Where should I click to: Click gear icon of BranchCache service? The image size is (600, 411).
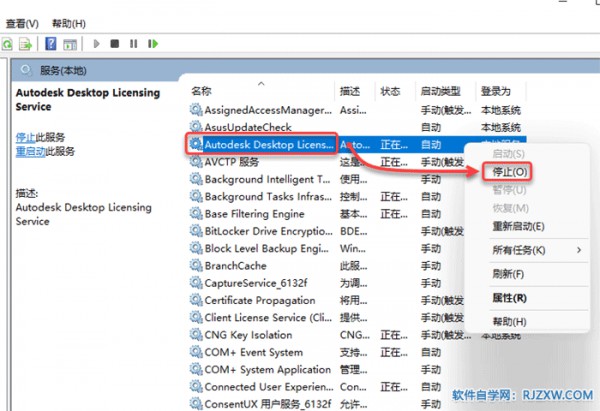point(196,265)
